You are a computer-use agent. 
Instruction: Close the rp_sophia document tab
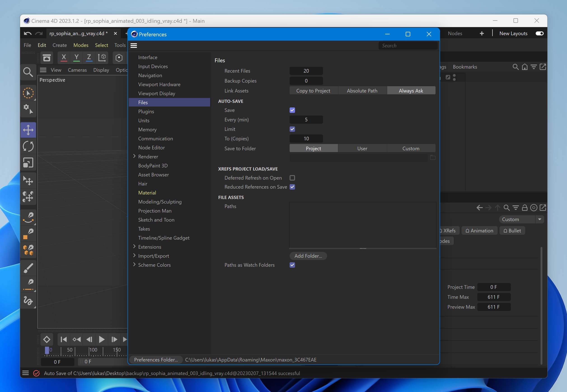point(115,33)
